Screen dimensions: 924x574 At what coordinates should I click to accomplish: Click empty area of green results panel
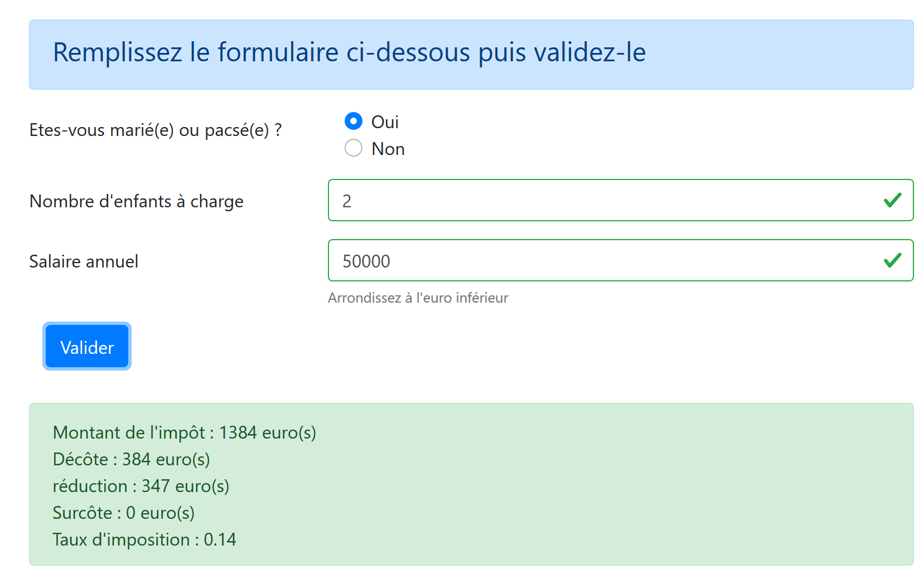(x=613, y=485)
